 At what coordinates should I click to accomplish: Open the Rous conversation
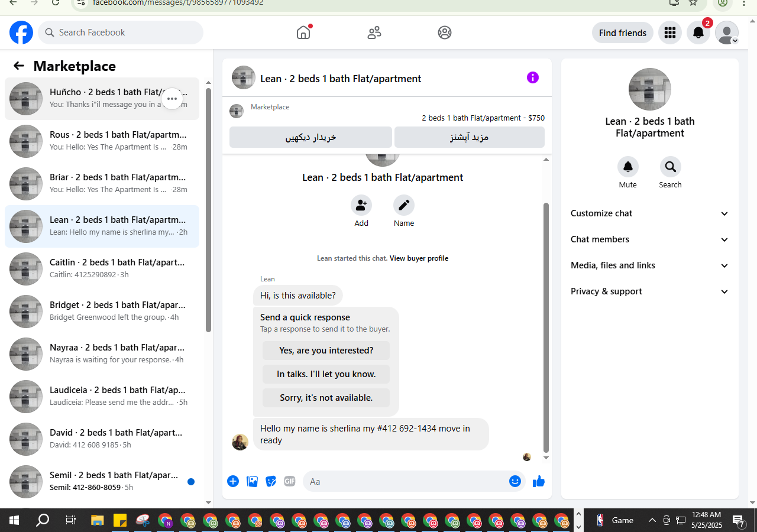click(102, 141)
